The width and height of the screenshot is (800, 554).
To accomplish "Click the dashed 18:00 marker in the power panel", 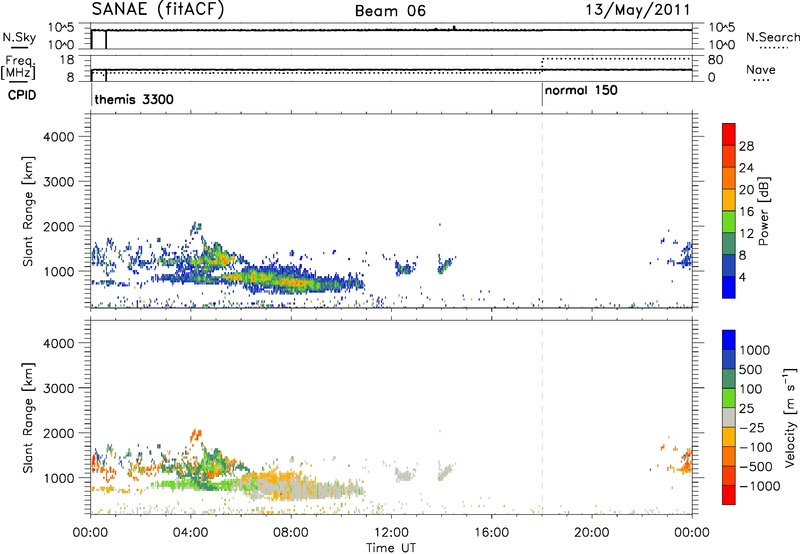I will [542, 211].
